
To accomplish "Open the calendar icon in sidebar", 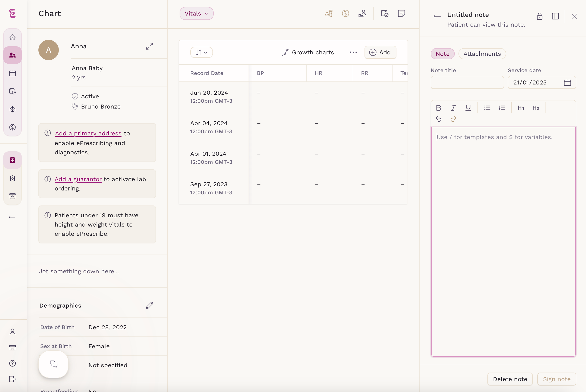I will click(x=12, y=73).
